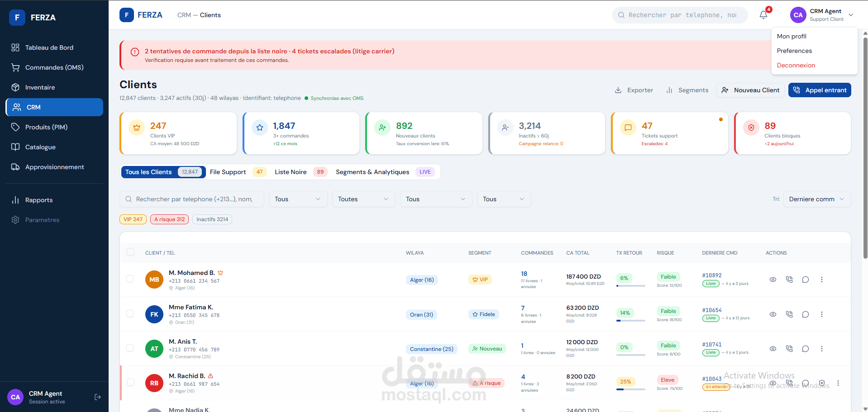Open more actions for M. Mohamed B.
The height and width of the screenshot is (412, 868).
click(822, 279)
